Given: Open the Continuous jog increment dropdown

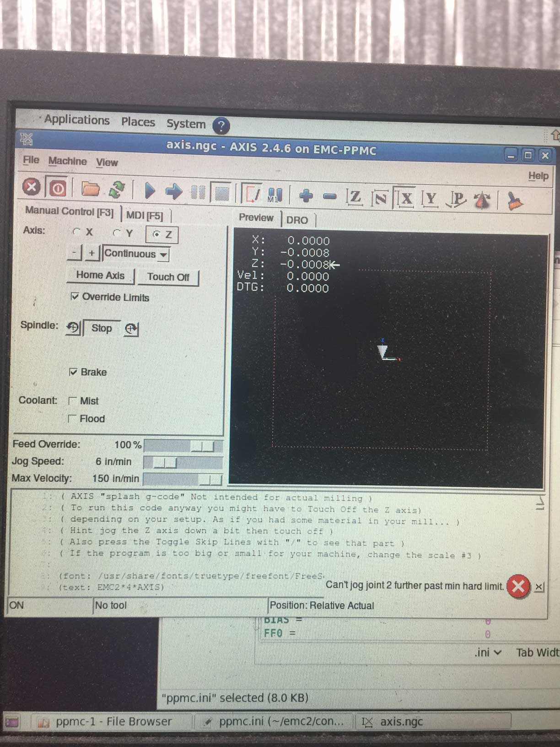Looking at the screenshot, I should pyautogui.click(x=136, y=254).
